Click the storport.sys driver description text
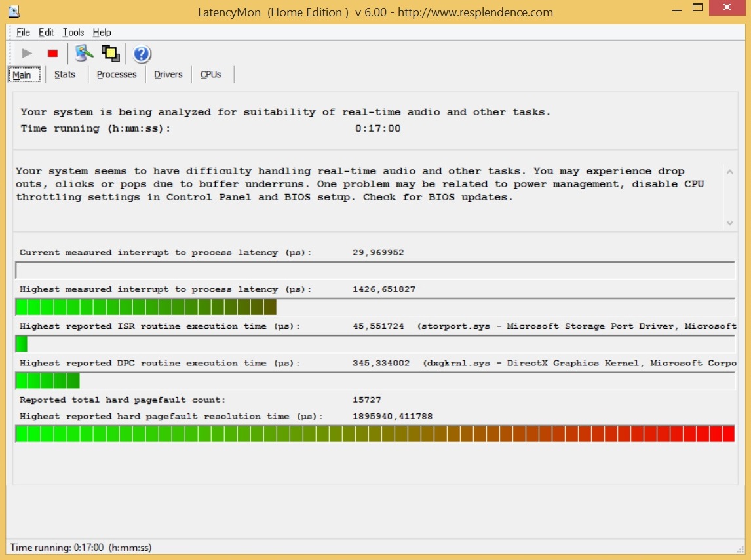The width and height of the screenshot is (751, 560). (577, 326)
